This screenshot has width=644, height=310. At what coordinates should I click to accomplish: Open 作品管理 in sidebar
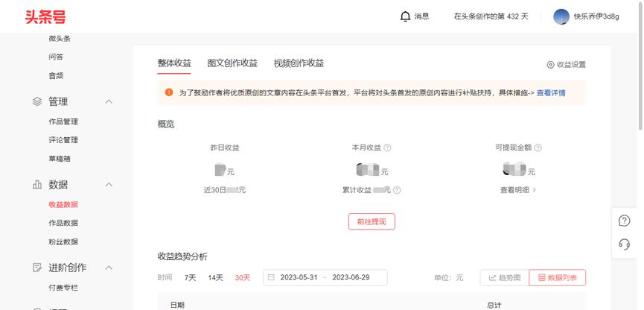pos(63,121)
